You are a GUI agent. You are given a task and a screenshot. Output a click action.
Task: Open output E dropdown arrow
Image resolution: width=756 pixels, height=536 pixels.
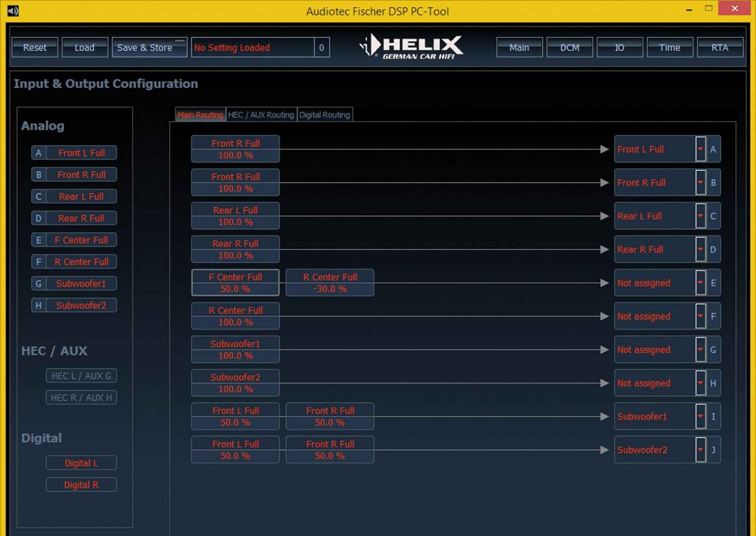[x=700, y=283]
